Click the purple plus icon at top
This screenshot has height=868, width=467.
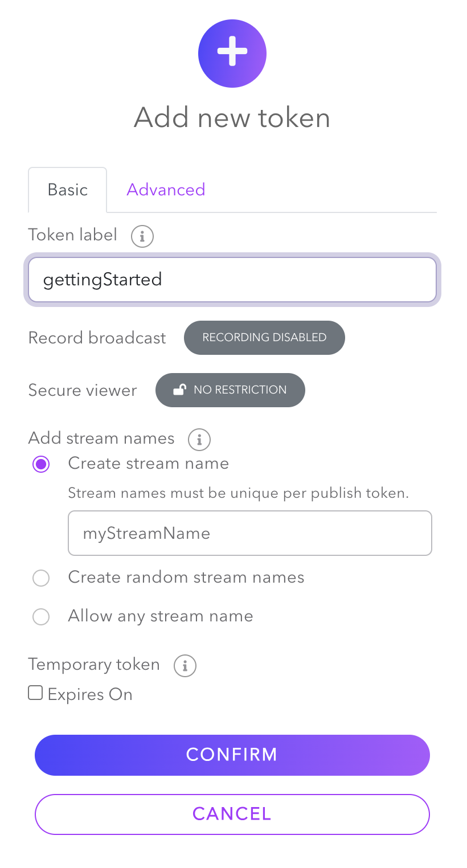click(x=232, y=53)
